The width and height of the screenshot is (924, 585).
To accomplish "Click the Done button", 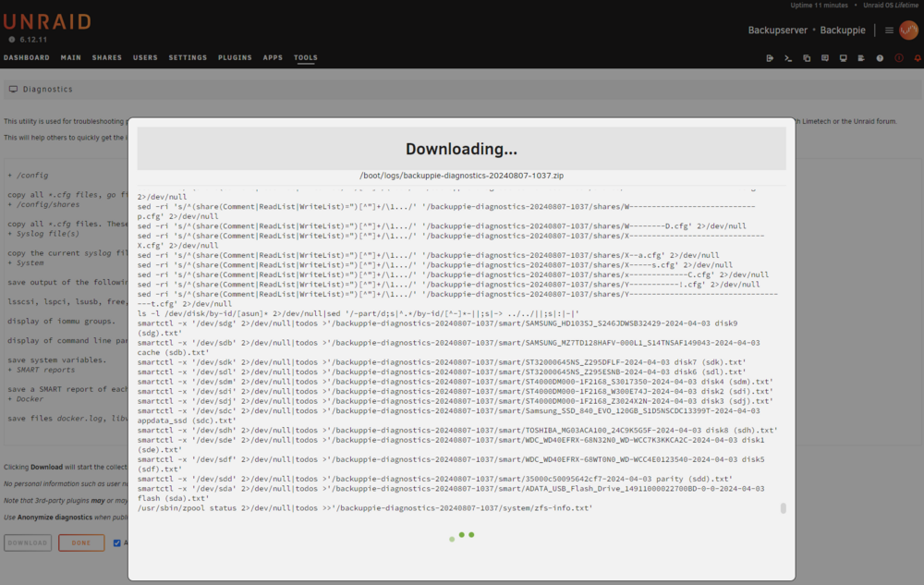I will pos(81,542).
